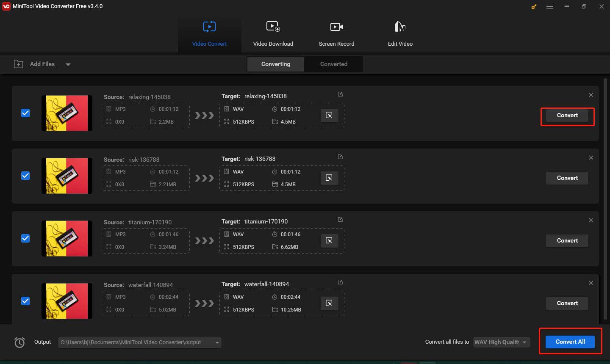Uncheck the risk-136788 file checkbox
Image resolution: width=610 pixels, height=364 pixels.
point(25,176)
